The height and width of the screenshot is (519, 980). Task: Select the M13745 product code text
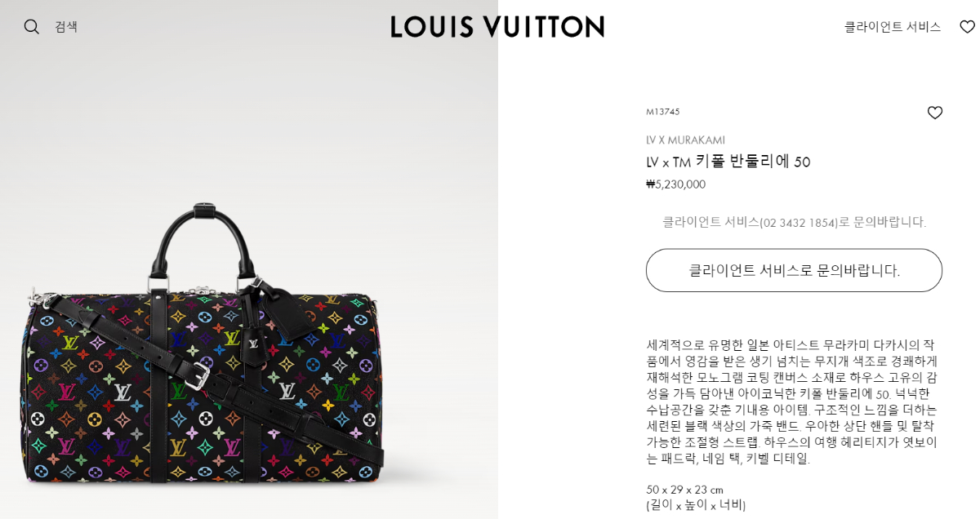point(662,112)
